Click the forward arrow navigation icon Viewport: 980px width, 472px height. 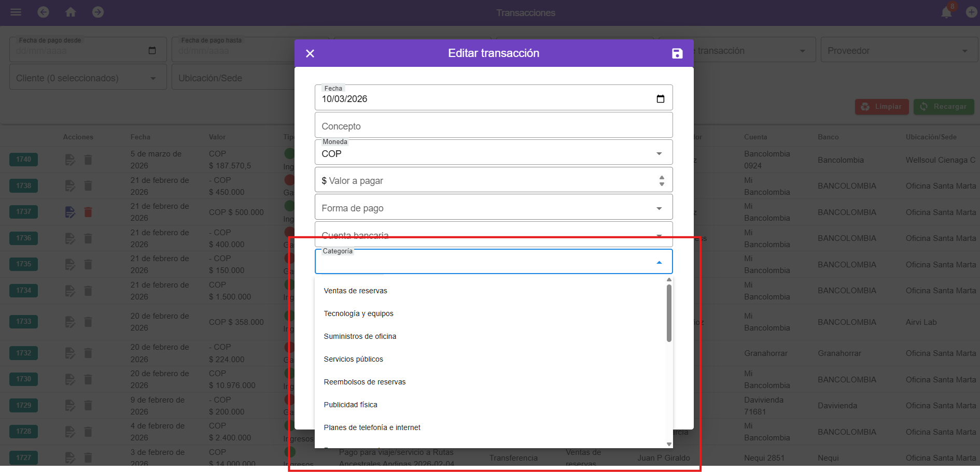98,12
